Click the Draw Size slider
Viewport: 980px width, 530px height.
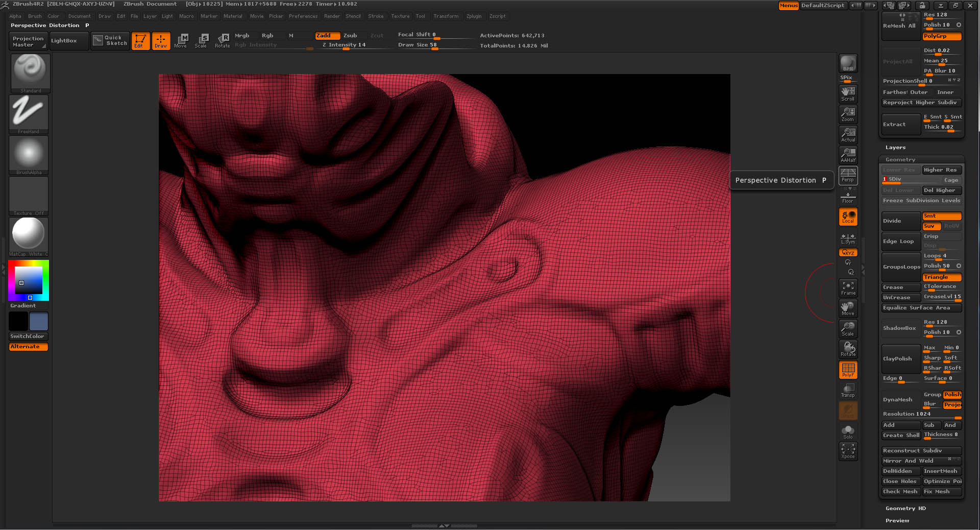(x=435, y=45)
